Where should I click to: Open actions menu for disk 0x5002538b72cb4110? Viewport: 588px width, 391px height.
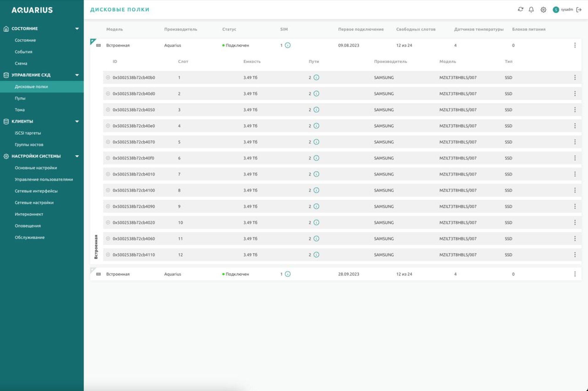click(575, 255)
